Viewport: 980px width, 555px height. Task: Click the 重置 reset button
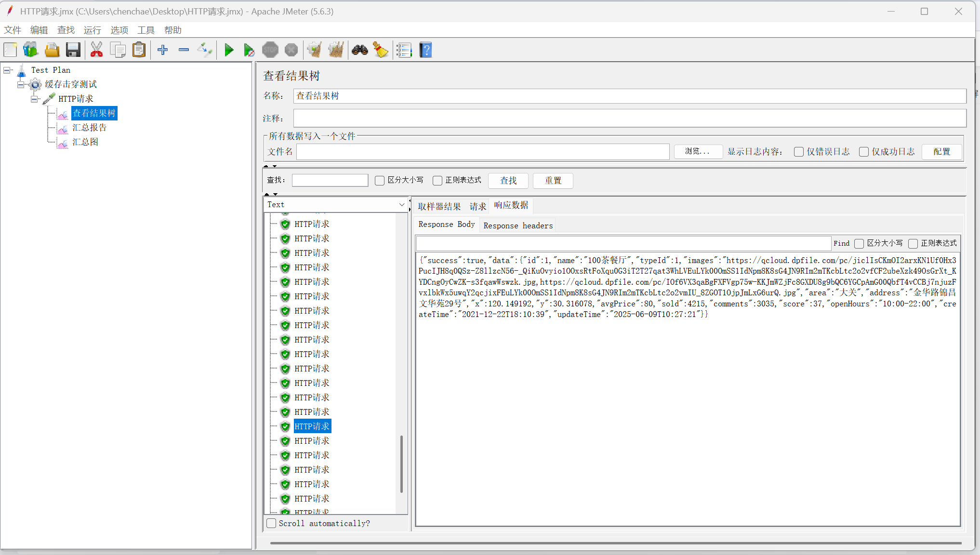point(553,181)
